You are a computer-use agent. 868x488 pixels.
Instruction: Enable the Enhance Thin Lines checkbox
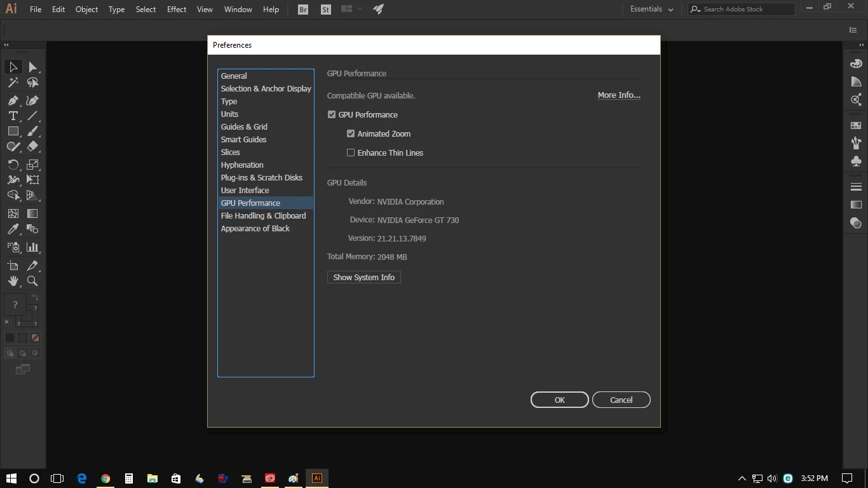[x=351, y=152]
